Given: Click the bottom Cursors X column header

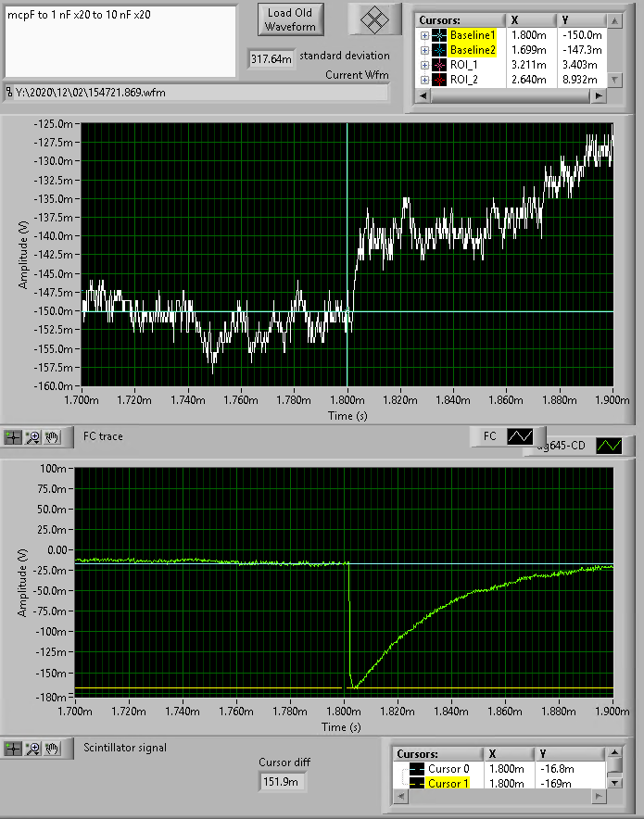Looking at the screenshot, I should [509, 754].
